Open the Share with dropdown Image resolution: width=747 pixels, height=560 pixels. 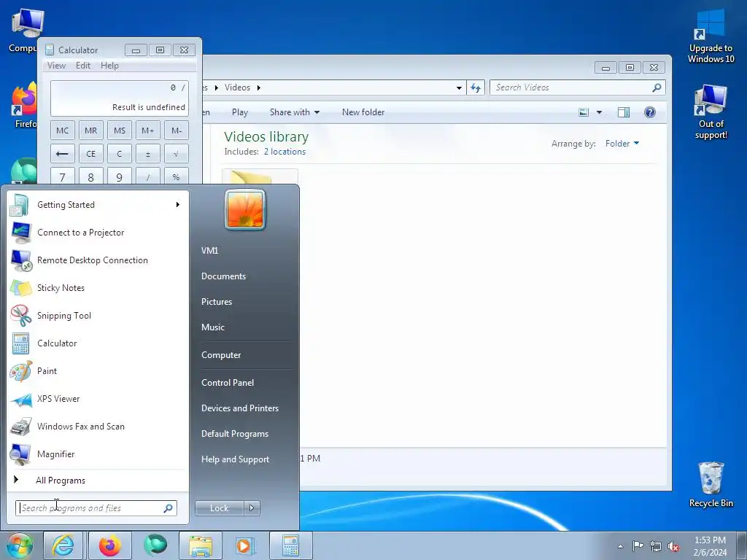[295, 112]
